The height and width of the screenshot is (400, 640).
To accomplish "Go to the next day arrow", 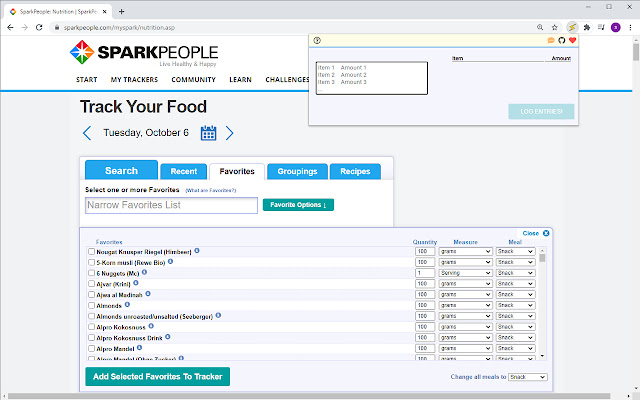I will click(x=229, y=133).
